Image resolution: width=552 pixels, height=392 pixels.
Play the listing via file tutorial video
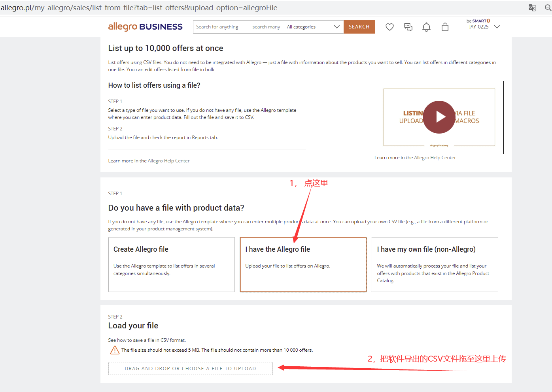pyautogui.click(x=439, y=117)
